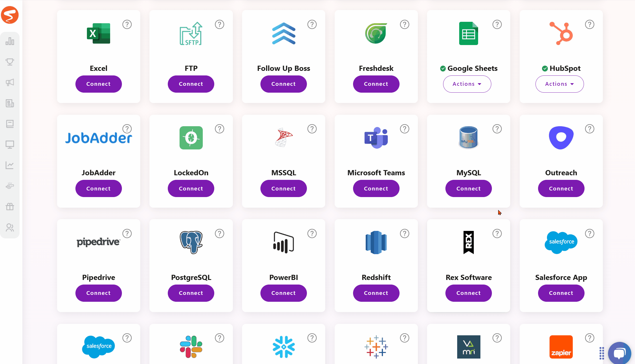Click the Excel help question mark icon

(x=127, y=24)
